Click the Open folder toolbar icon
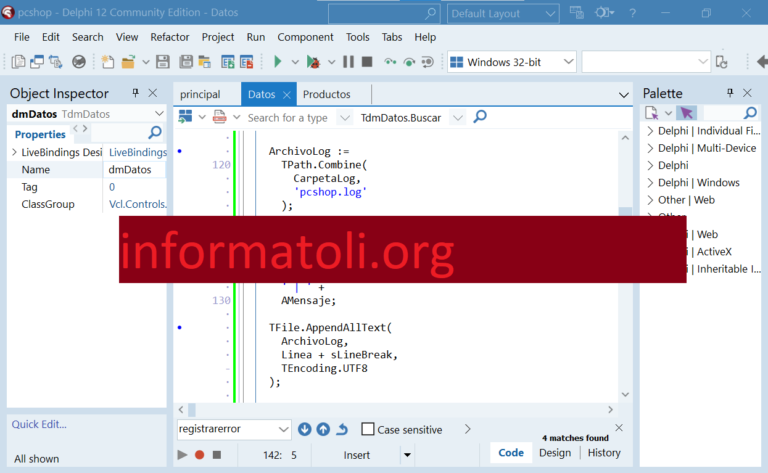The height and width of the screenshot is (473, 768). click(128, 62)
